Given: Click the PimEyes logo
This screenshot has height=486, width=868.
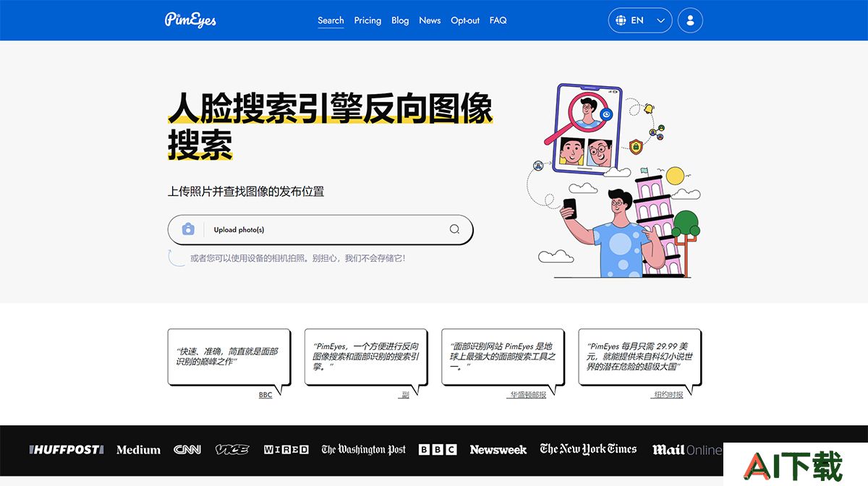Looking at the screenshot, I should point(190,20).
